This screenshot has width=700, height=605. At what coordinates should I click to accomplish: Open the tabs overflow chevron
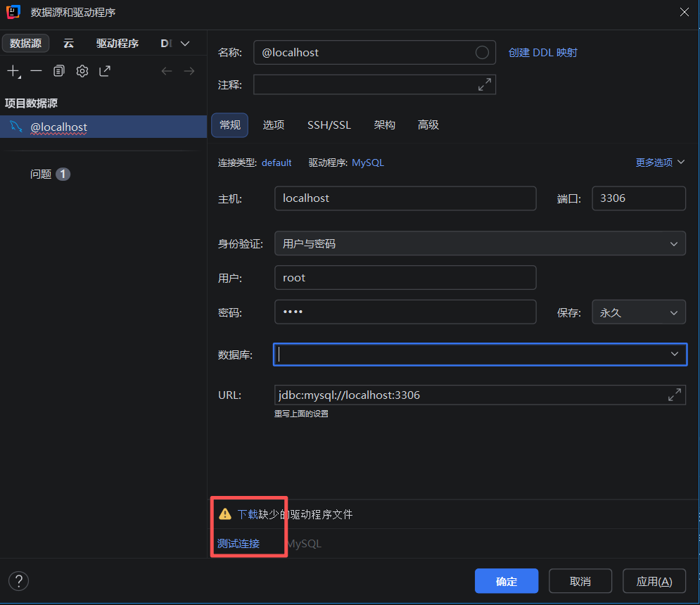[185, 44]
